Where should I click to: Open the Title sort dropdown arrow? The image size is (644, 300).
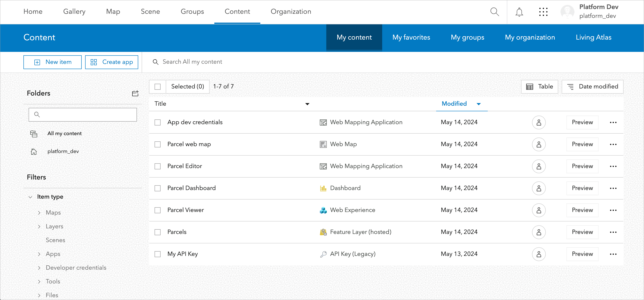[x=307, y=104]
